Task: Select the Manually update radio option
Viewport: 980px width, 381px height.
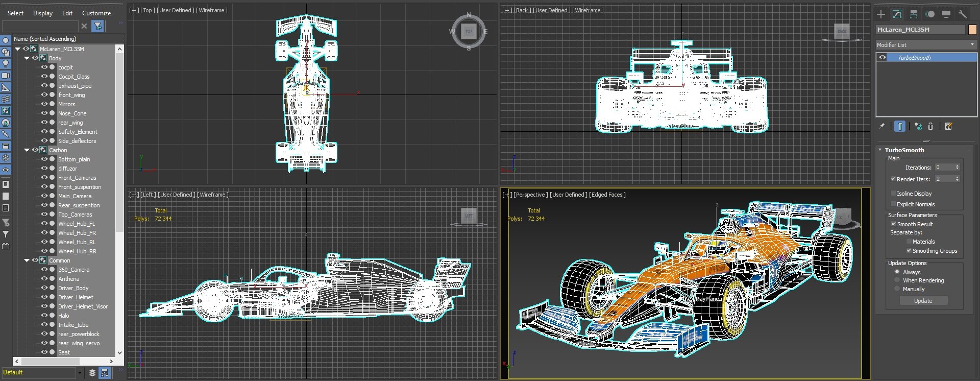Action: click(x=897, y=289)
